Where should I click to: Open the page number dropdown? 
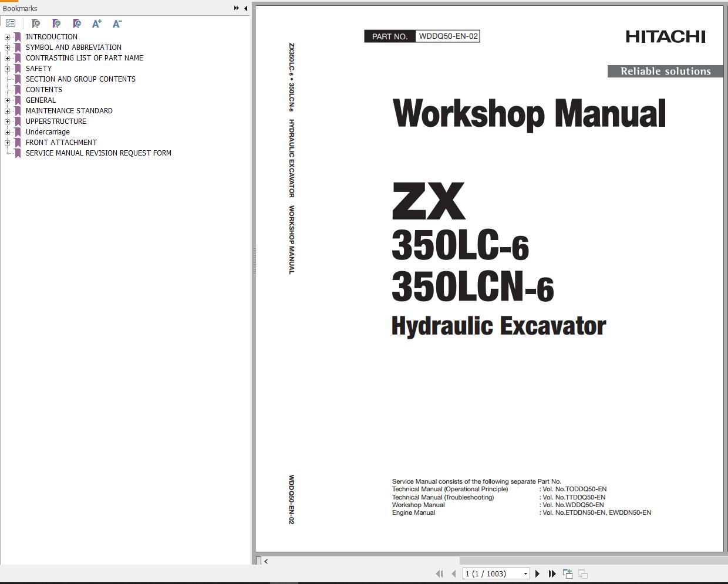[x=525, y=574]
